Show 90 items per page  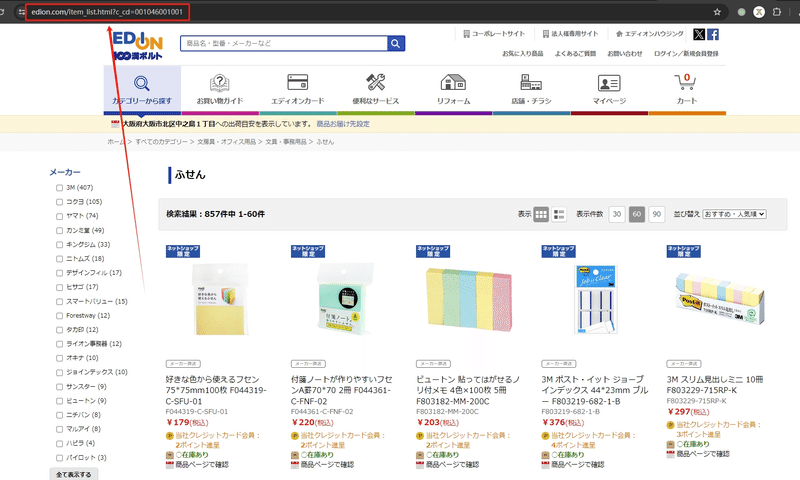(657, 214)
